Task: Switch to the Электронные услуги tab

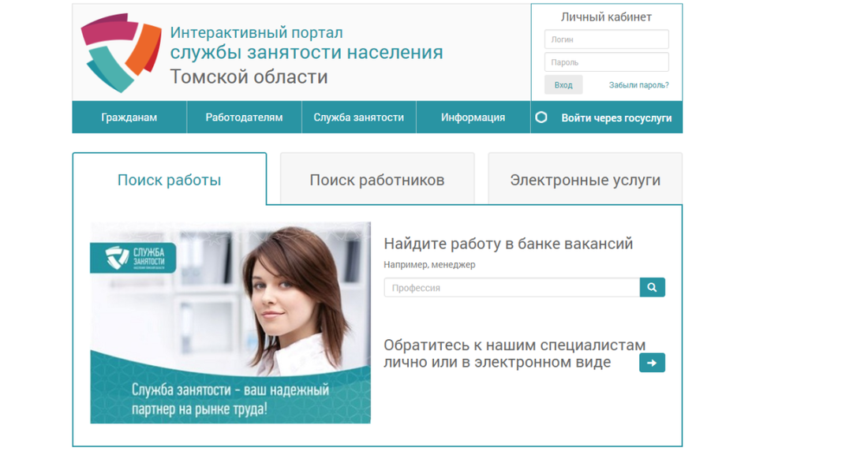Action: coord(585,179)
